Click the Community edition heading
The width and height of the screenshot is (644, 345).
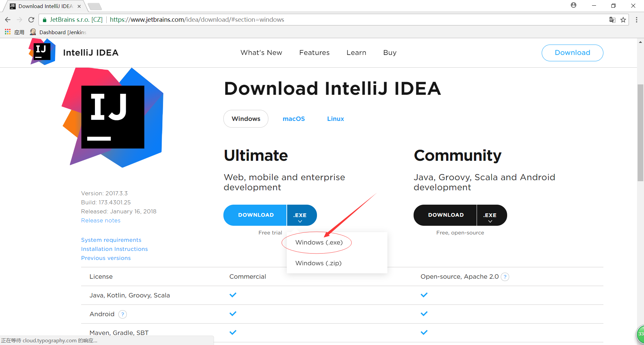(458, 156)
